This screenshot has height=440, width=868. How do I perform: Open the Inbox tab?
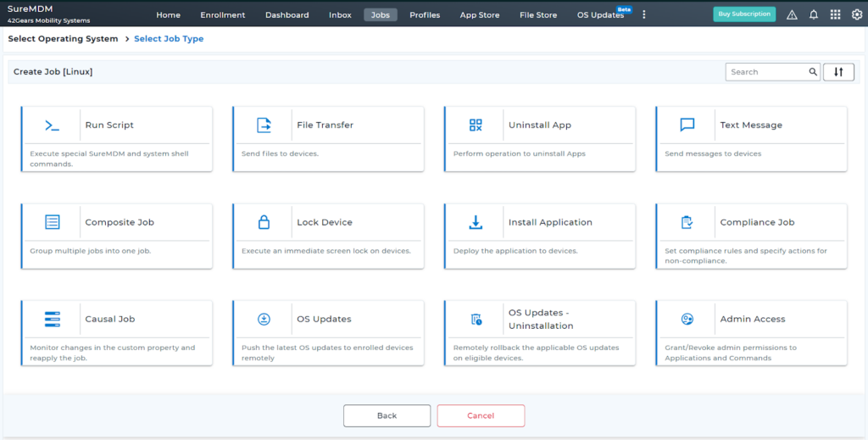[340, 15]
